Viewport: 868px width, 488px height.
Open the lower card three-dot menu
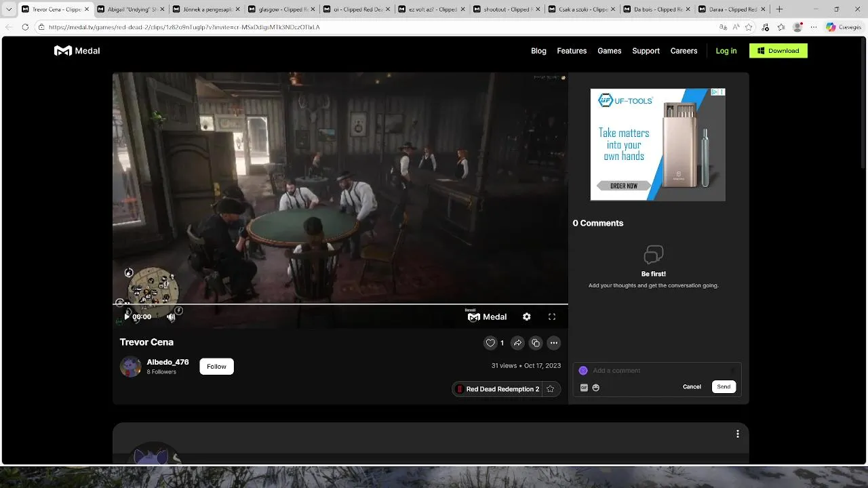738,434
